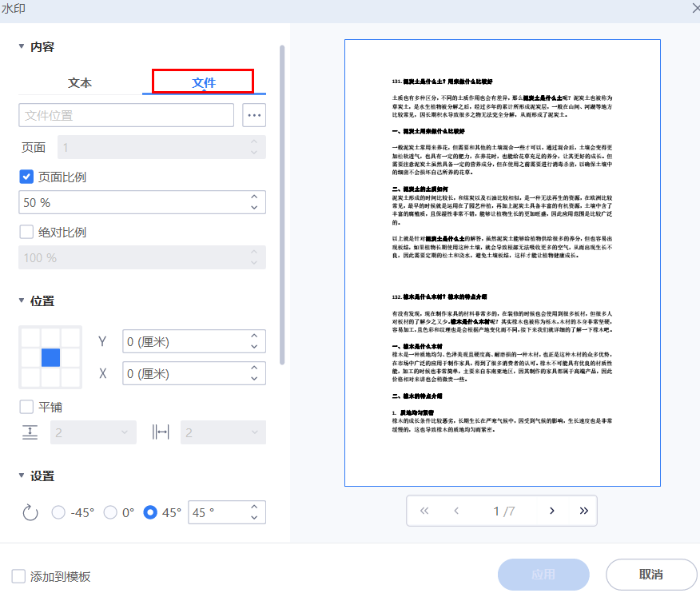
Task: Switch to the 文本 tab
Action: (79, 81)
